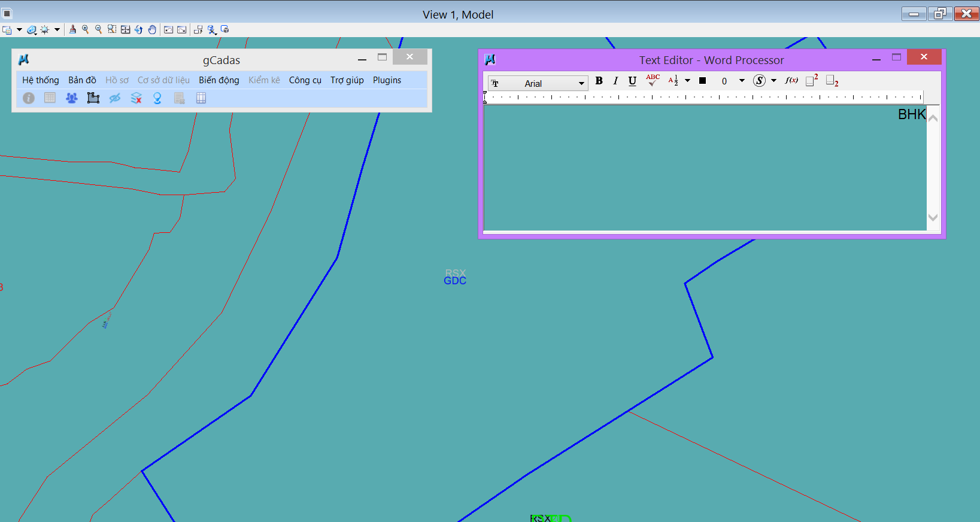Viewport: 980px width, 522px height.
Task: Expand the symbol S dropdown arrow
Action: (773, 81)
